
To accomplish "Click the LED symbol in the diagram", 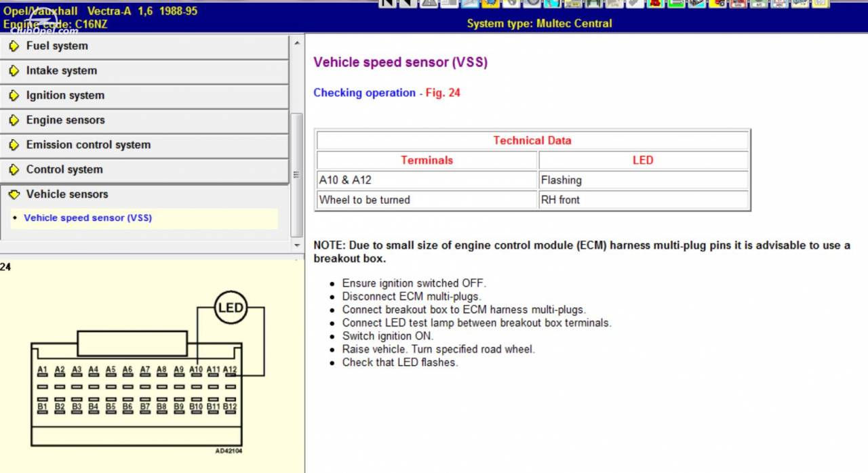I will pos(231,308).
